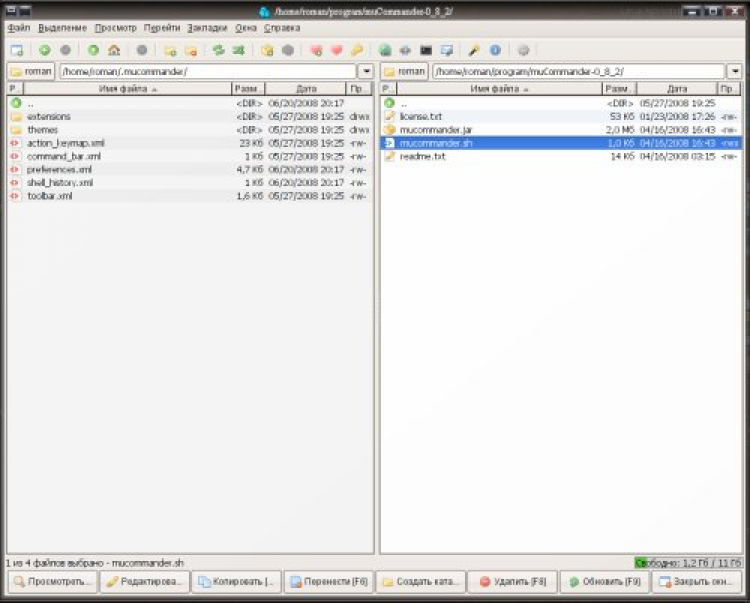Select the highlighted mucommander.sh file
Image resolution: width=750 pixels, height=603 pixels.
pos(561,143)
